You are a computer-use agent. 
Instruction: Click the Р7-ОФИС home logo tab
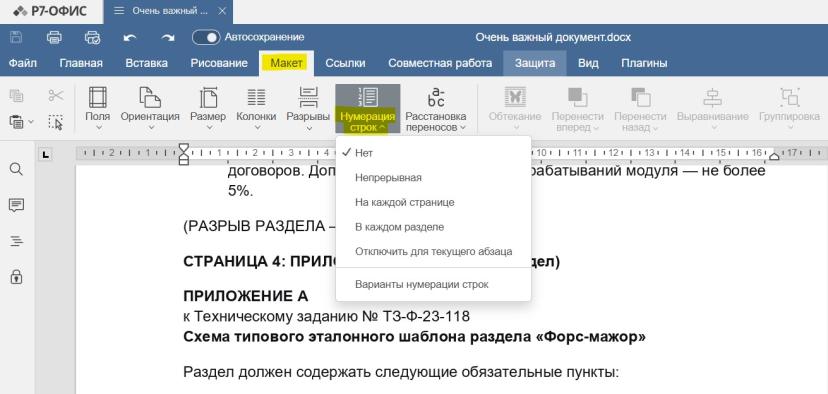tap(51, 11)
